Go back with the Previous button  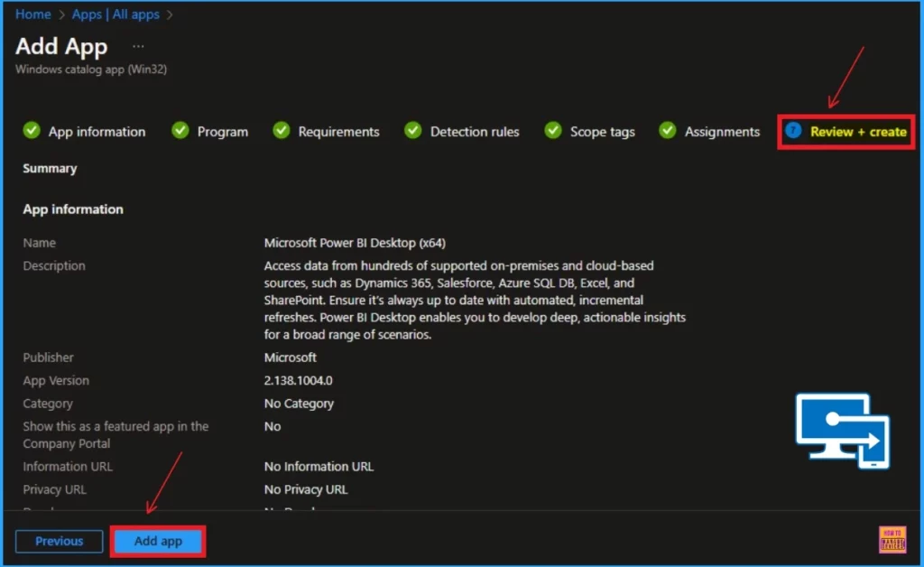tap(59, 541)
